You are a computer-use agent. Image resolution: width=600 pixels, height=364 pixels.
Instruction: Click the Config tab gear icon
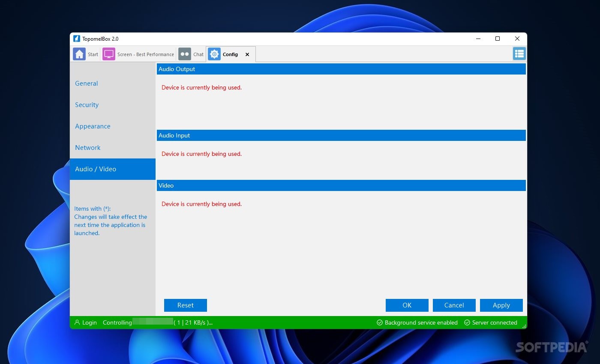214,54
